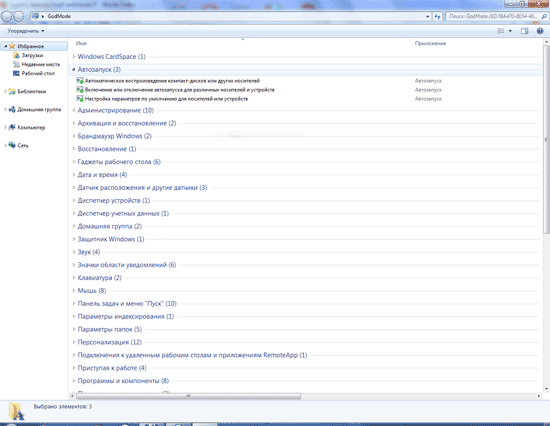Click the GodMode breadcrumb in address bar
Image resolution: width=550 pixels, height=426 pixels.
(59, 16)
